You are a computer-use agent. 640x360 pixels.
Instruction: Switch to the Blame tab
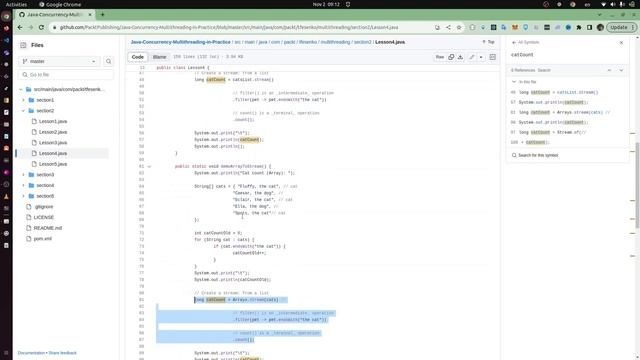(159, 57)
